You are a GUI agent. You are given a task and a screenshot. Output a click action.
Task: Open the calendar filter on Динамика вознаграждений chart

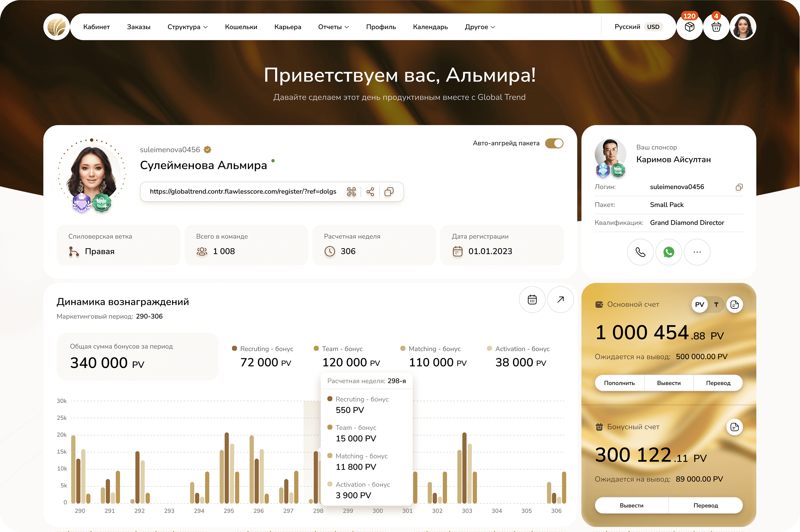[532, 300]
